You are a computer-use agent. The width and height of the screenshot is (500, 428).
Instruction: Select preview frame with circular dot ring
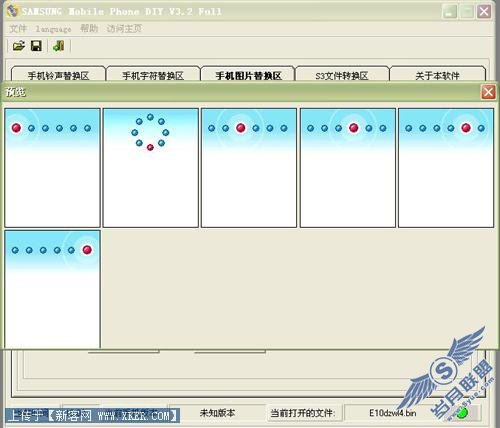151,168
